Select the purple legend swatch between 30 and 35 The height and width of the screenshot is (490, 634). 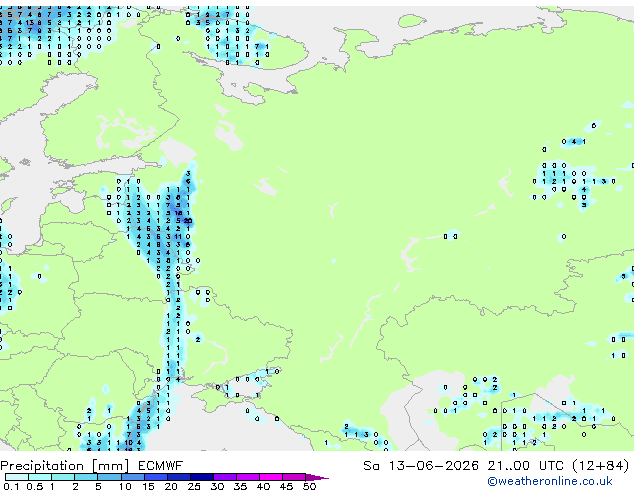pos(225,477)
